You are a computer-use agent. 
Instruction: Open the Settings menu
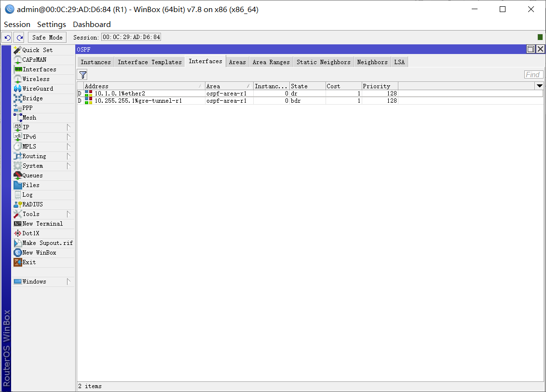[52, 25]
